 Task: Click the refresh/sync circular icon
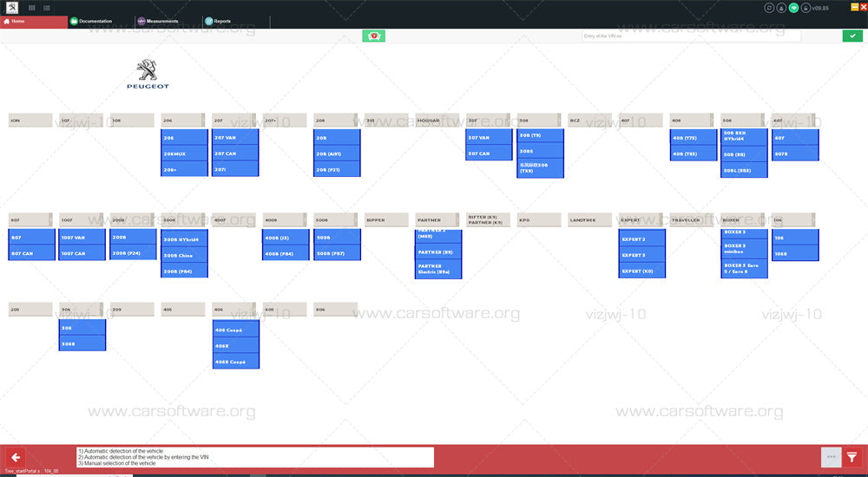(x=769, y=8)
